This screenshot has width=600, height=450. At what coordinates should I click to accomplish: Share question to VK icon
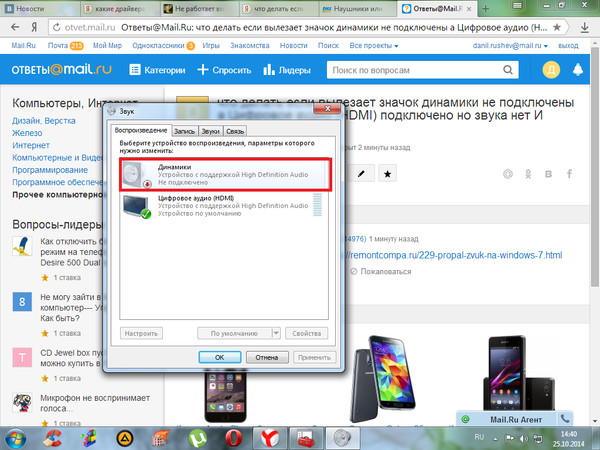548,174
